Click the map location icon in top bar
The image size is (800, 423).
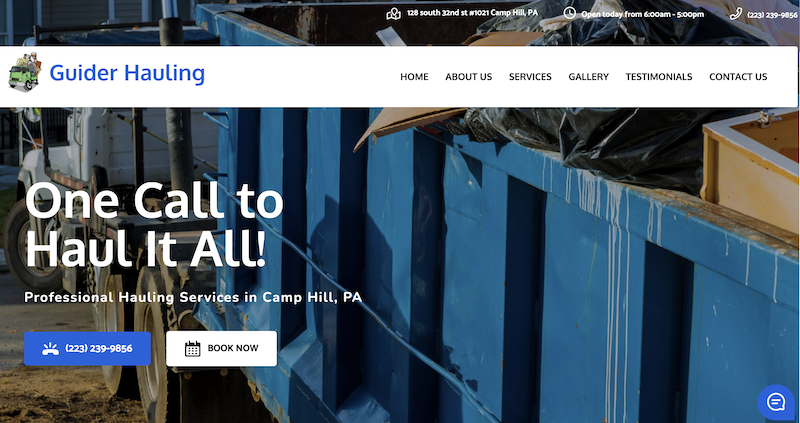pyautogui.click(x=393, y=14)
